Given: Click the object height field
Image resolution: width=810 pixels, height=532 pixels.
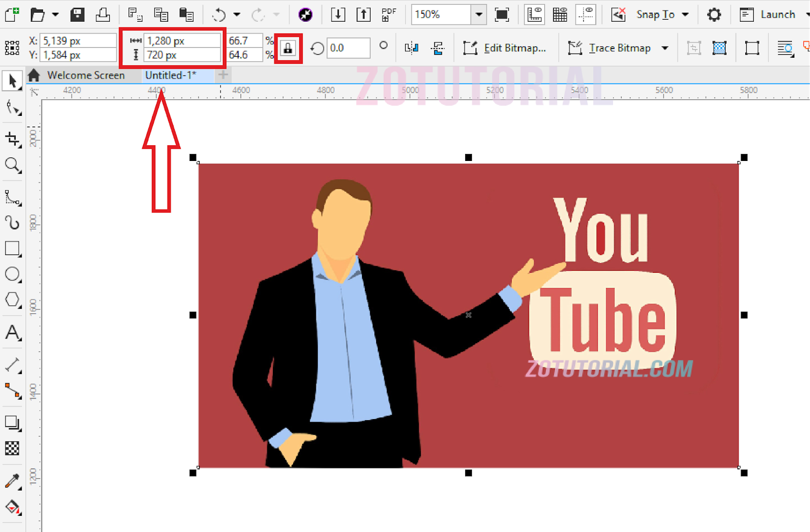Looking at the screenshot, I should click(x=182, y=55).
